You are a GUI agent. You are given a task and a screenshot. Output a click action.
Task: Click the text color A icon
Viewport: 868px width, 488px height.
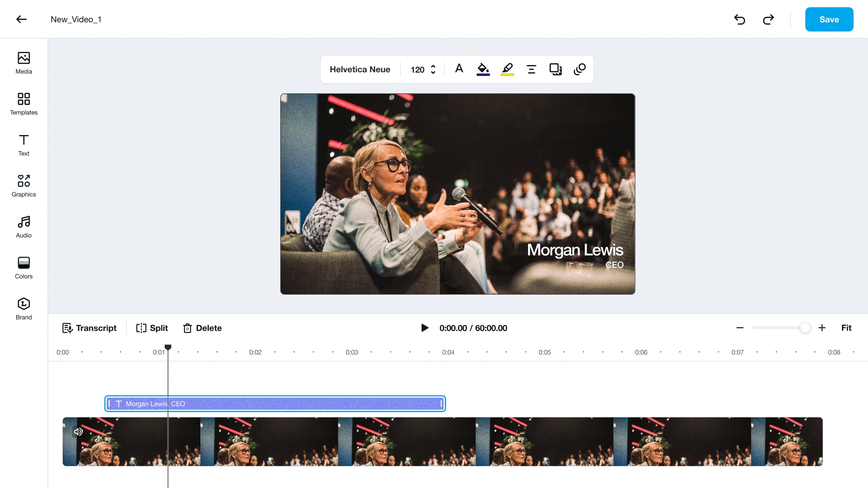459,69
